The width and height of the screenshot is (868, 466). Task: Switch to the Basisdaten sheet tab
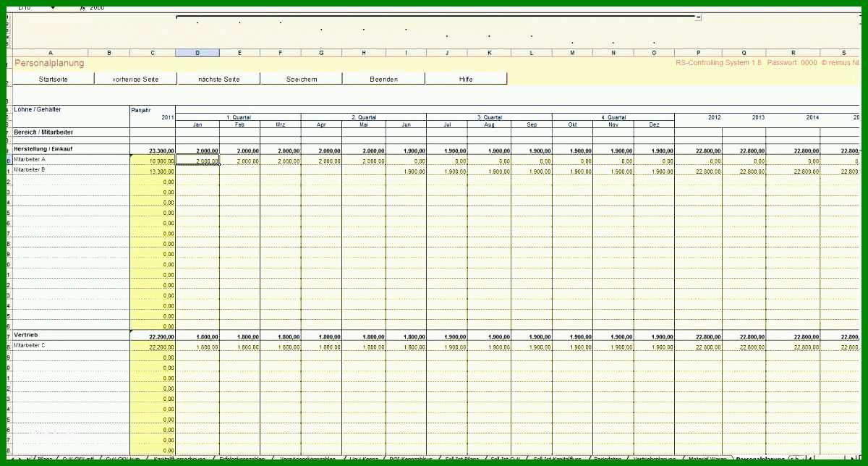(x=608, y=459)
